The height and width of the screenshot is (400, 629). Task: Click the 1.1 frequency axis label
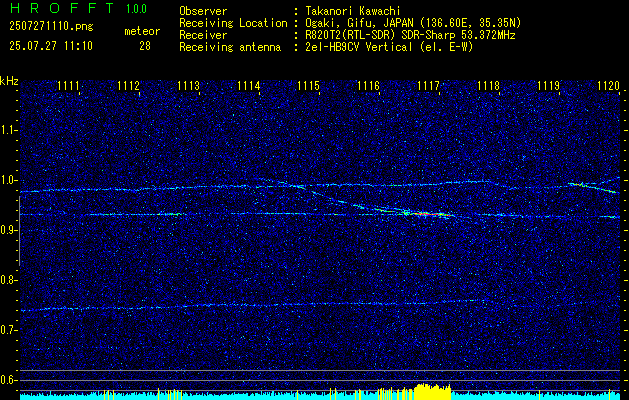tap(8, 130)
